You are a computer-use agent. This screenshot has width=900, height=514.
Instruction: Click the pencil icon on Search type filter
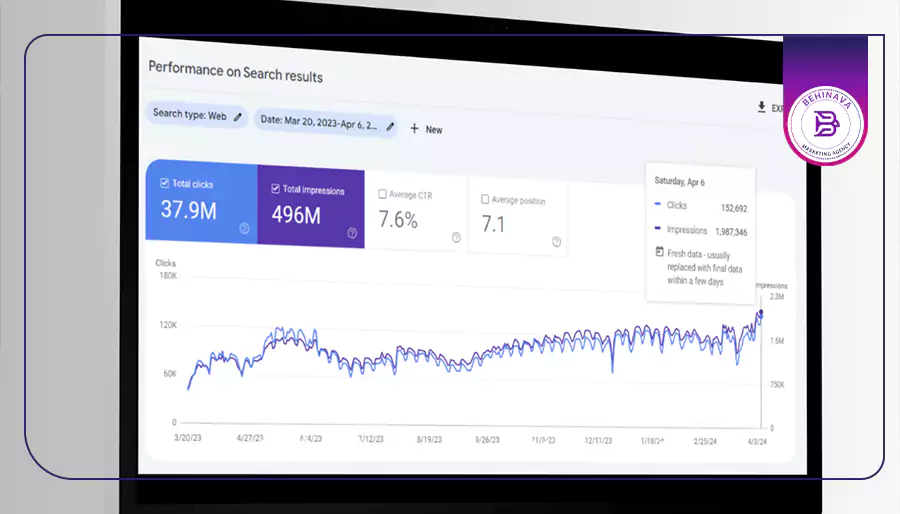(x=238, y=117)
